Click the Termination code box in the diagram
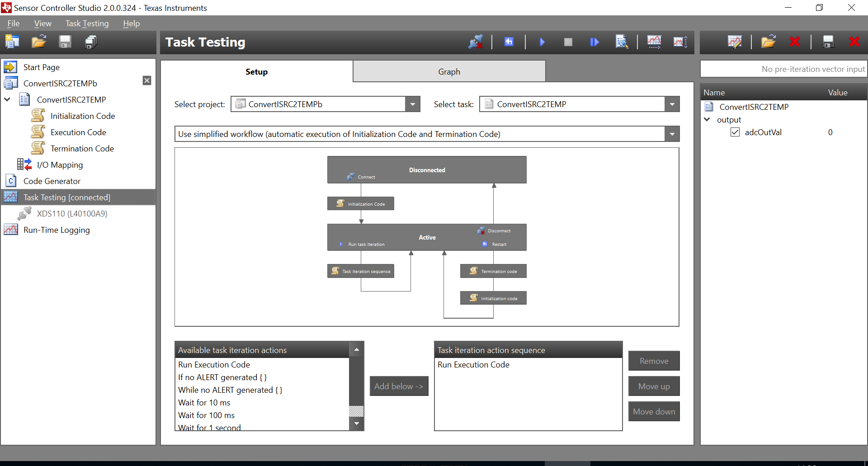 [x=493, y=271]
